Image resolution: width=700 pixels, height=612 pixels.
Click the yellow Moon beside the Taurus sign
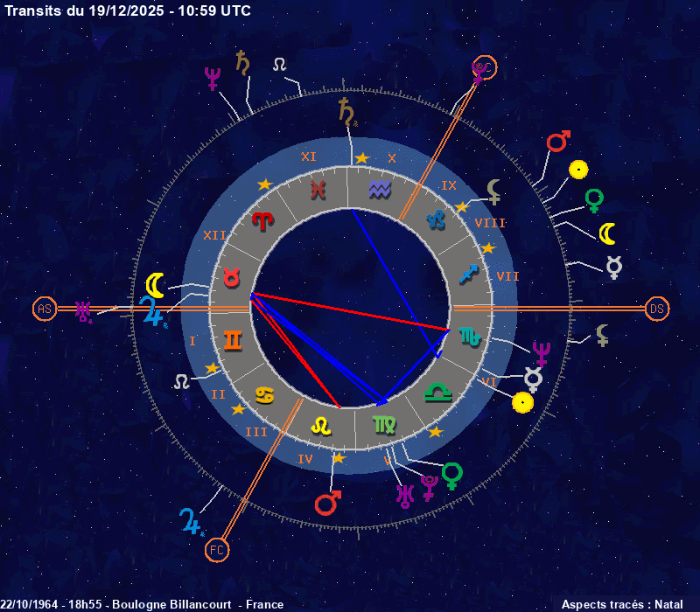155,285
